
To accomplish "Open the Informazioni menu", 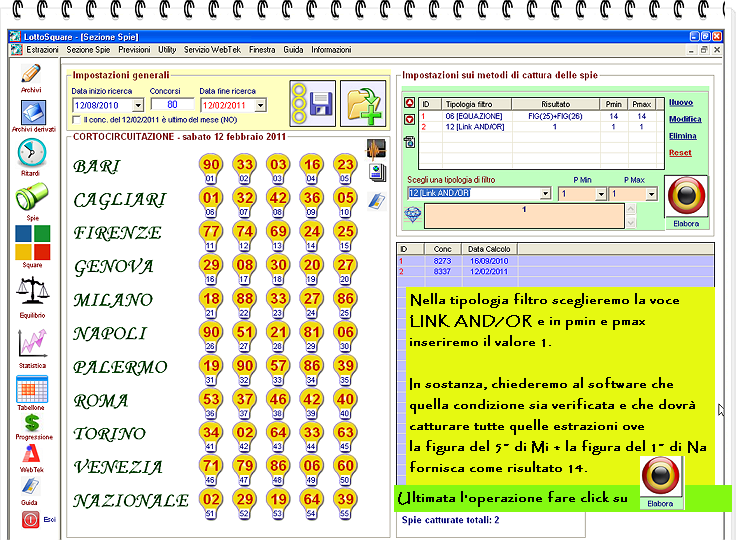I will click(331, 50).
